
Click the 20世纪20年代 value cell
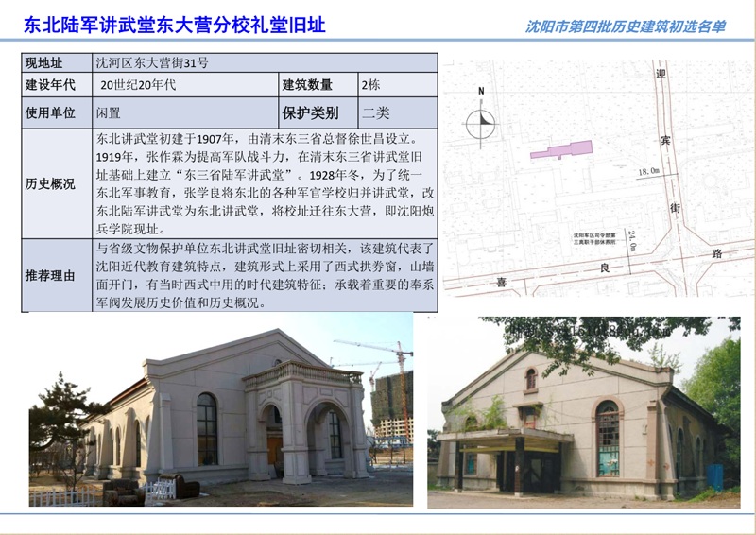coord(183,86)
